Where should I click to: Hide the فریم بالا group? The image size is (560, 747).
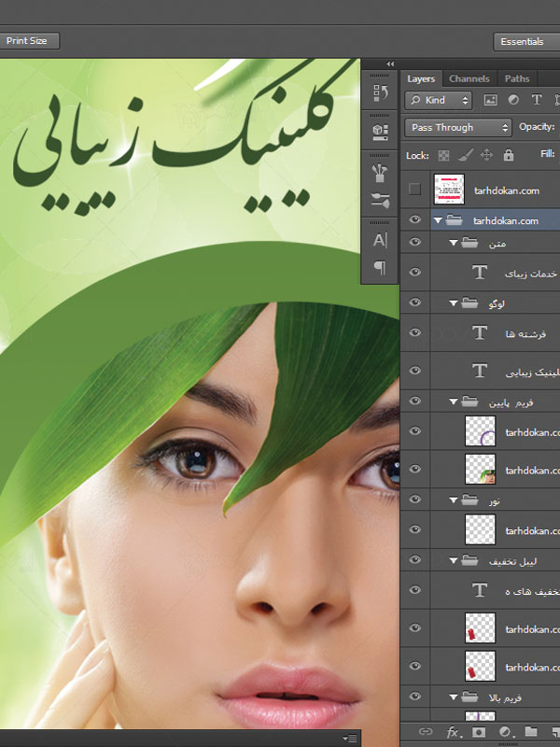tap(414, 697)
